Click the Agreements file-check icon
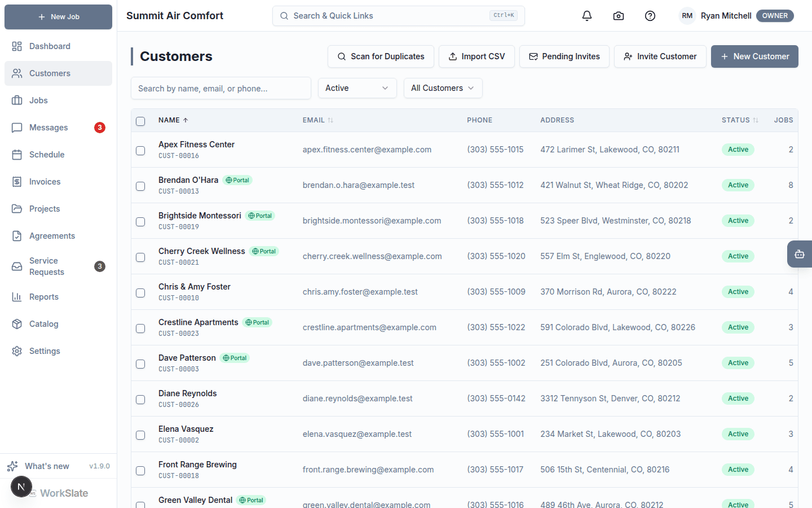 17,236
